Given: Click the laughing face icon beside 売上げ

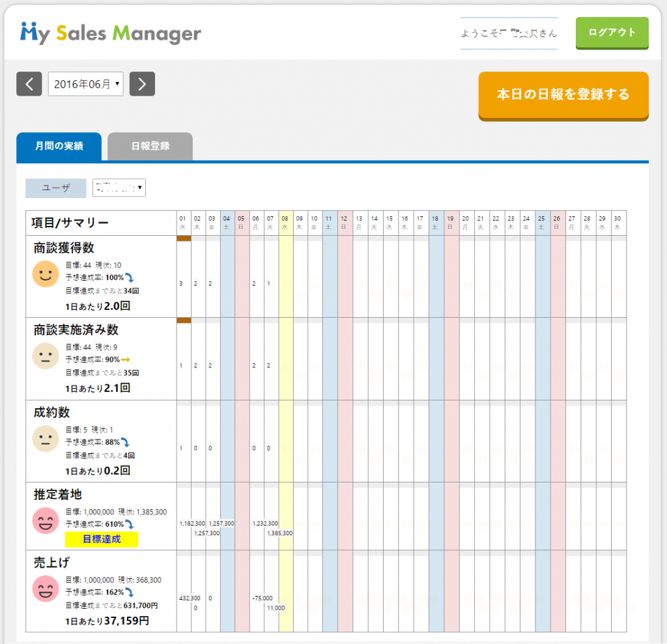Looking at the screenshot, I should pyautogui.click(x=45, y=590).
